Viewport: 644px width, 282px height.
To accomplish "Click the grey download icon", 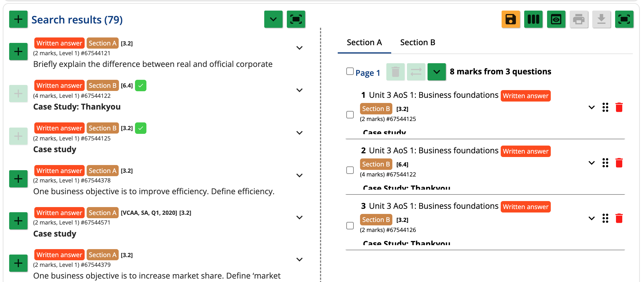I will [601, 19].
